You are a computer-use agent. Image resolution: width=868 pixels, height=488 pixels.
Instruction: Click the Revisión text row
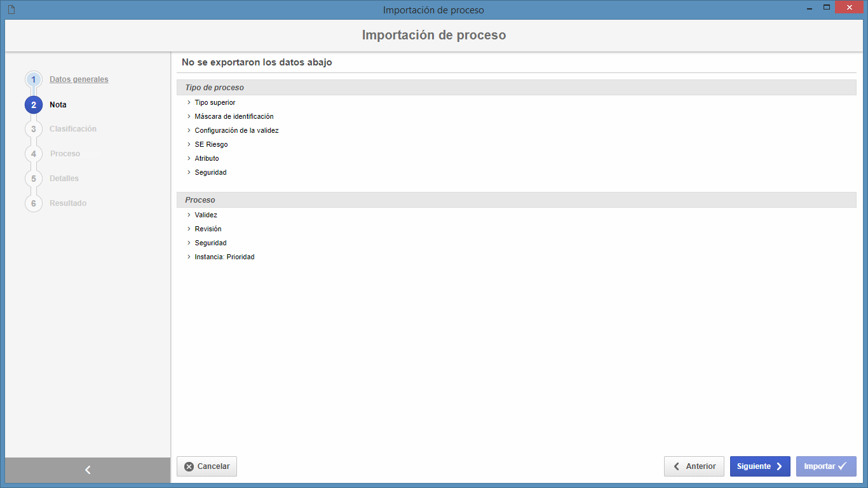(208, 229)
